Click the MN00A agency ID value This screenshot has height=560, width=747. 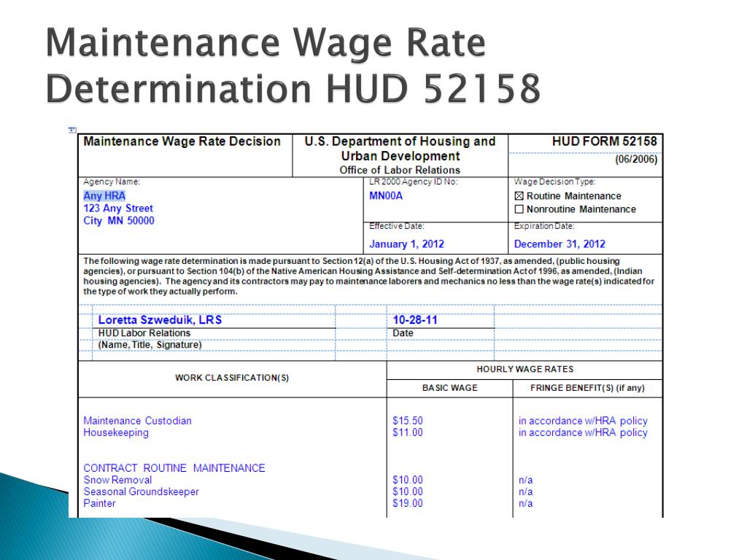[x=386, y=195]
